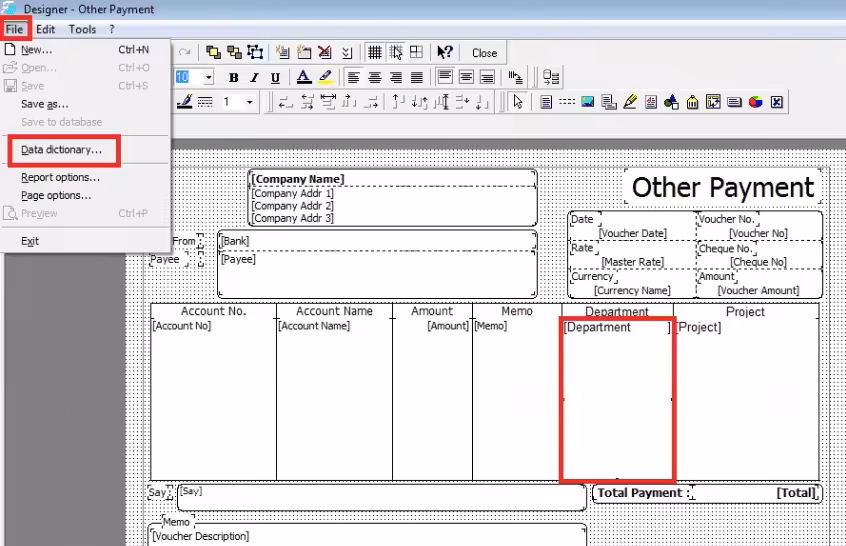The height and width of the screenshot is (546, 846).
Task: Click the Redo arrow icon
Action: coord(185,52)
